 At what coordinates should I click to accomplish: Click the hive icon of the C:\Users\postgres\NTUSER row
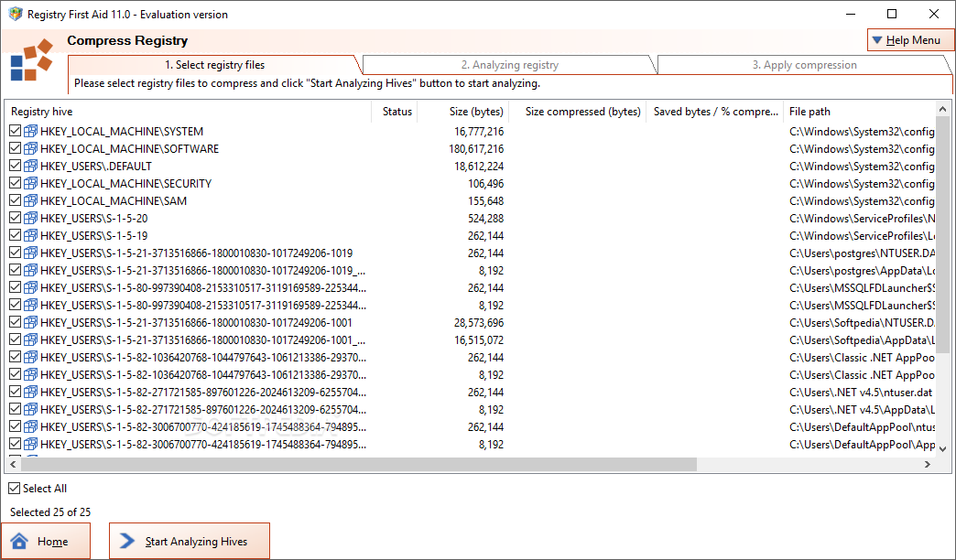click(30, 253)
